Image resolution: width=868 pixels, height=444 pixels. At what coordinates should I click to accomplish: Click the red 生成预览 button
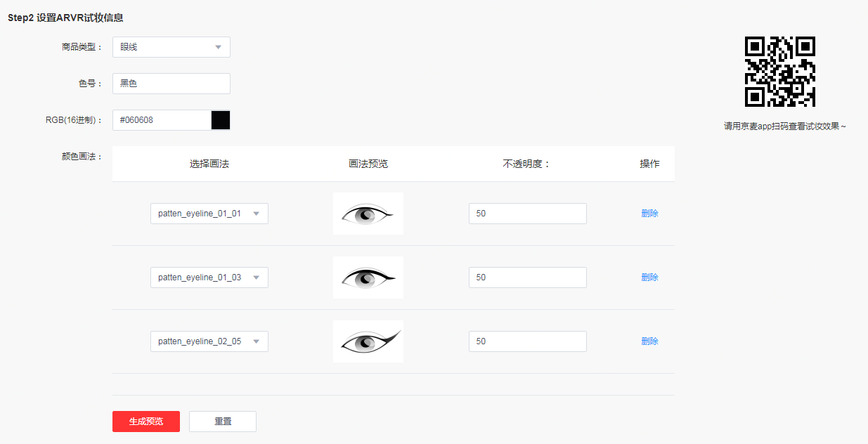pos(146,422)
